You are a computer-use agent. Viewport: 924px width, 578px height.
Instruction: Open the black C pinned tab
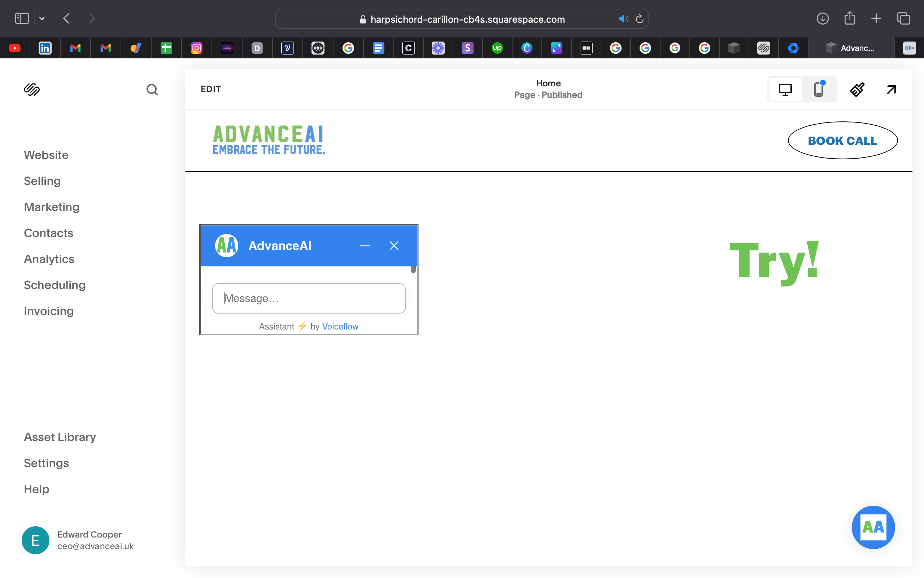coord(409,48)
